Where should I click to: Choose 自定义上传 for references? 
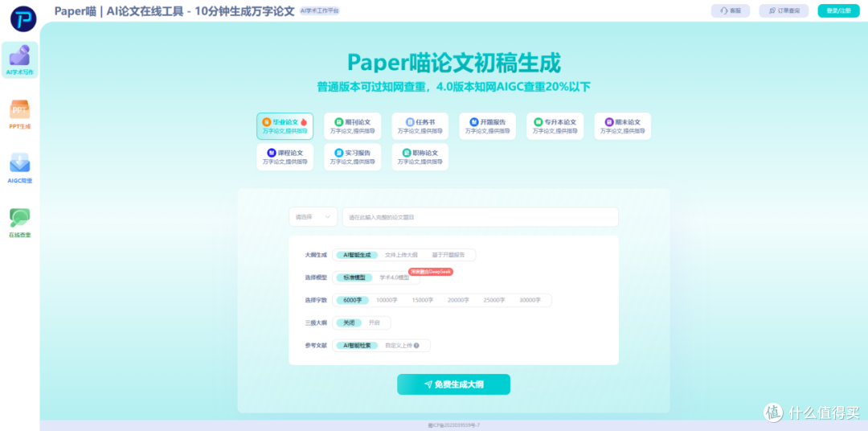click(399, 345)
